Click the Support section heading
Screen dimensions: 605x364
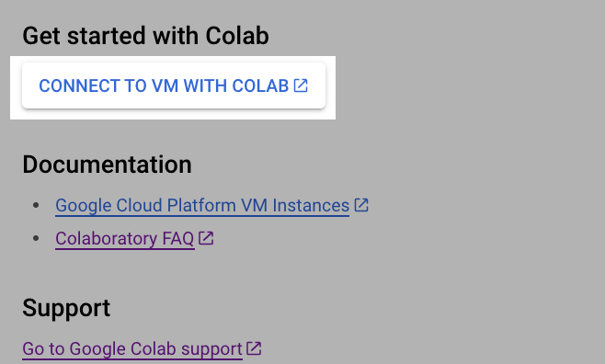click(x=66, y=308)
